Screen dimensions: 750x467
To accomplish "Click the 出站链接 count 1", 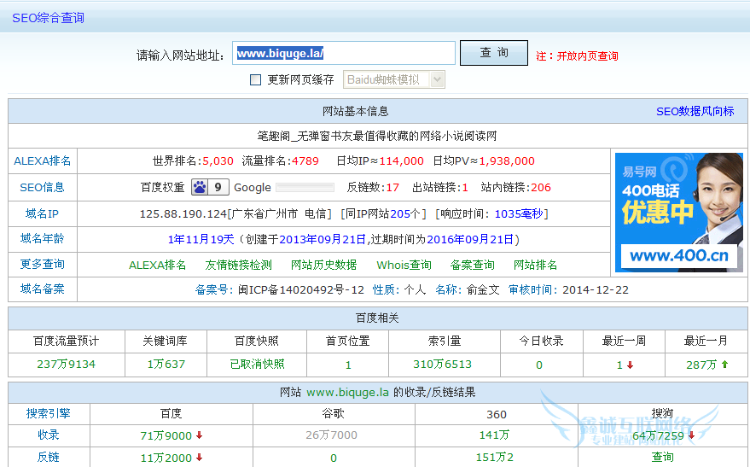I will click(x=465, y=188).
